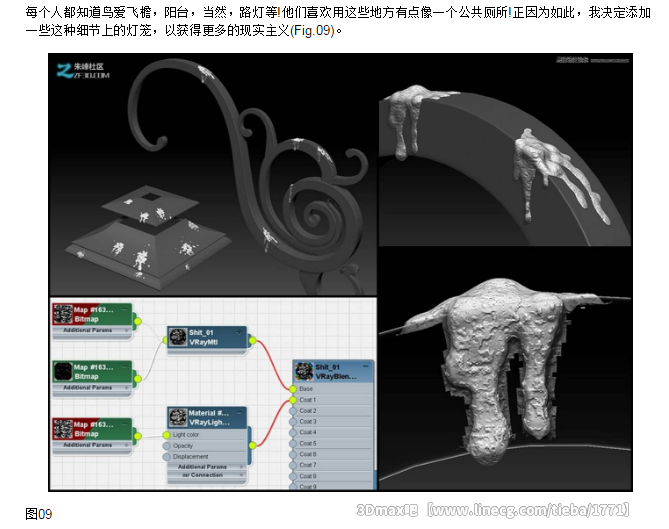Select the Shit_01 VRayBlend node title
The height and width of the screenshot is (529, 669).
(335, 372)
